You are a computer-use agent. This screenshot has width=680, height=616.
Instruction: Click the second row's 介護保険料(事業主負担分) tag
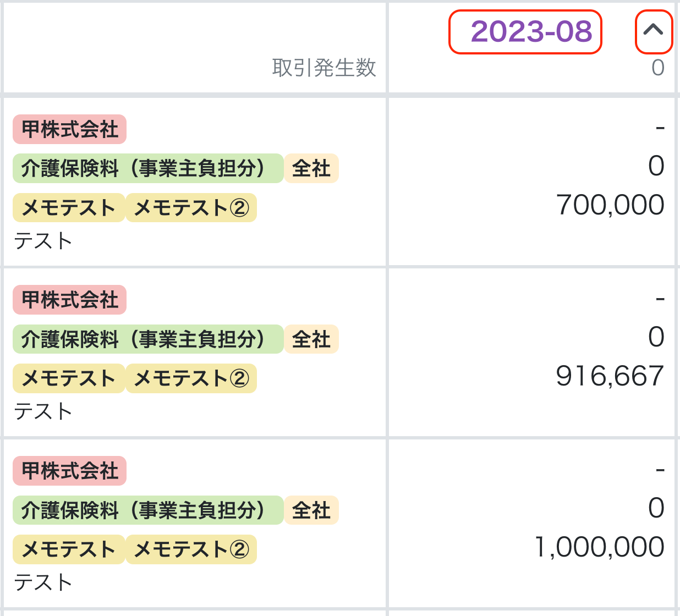click(x=148, y=339)
